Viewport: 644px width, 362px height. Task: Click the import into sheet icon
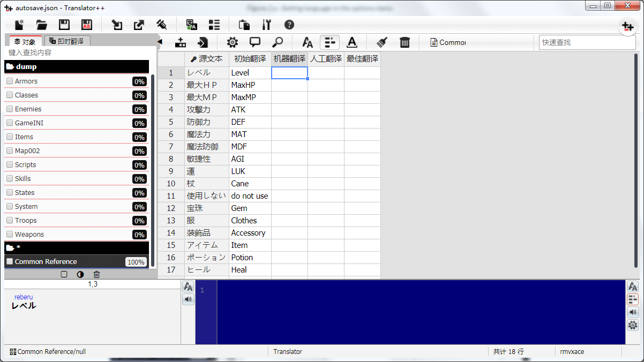click(x=203, y=42)
